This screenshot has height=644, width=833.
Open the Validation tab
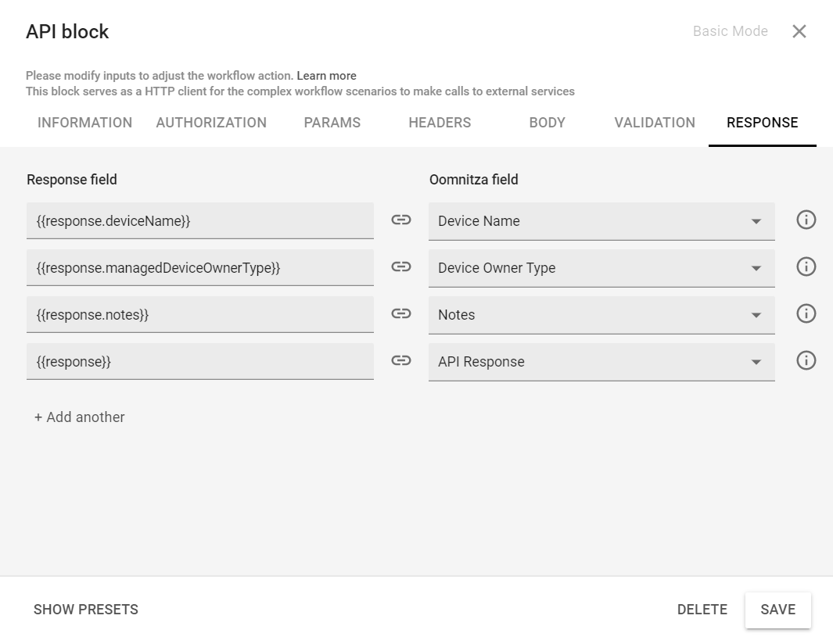click(x=654, y=123)
